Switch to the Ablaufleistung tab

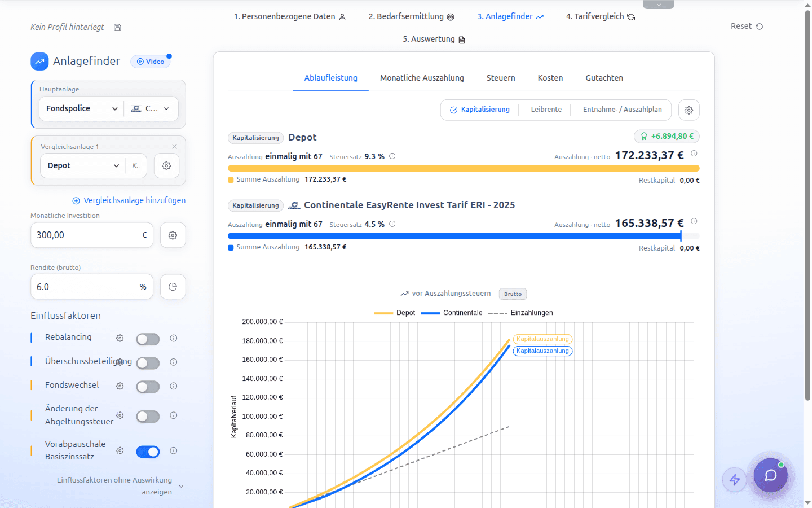point(331,78)
